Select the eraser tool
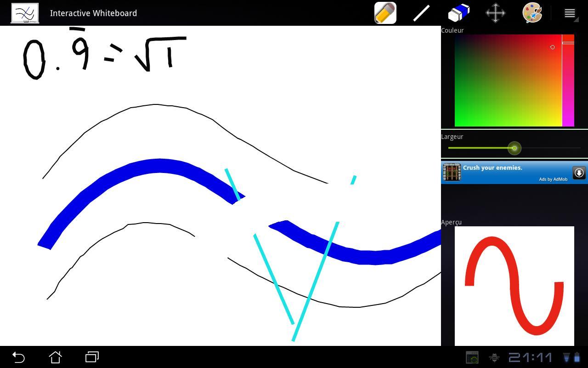This screenshot has height=368, width=588. [458, 13]
